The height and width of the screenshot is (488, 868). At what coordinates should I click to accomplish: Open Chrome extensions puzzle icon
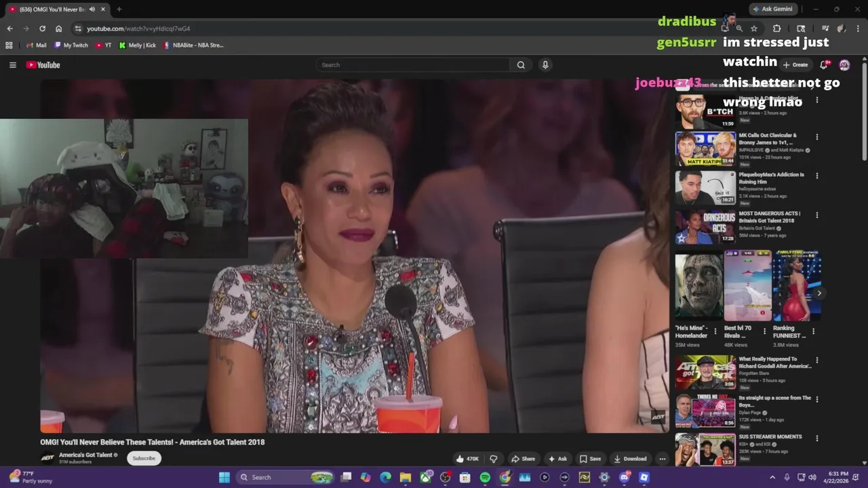(x=777, y=28)
